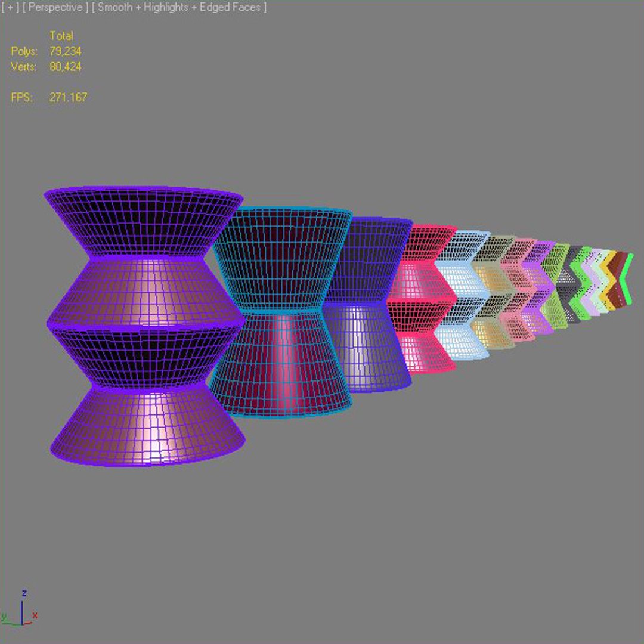Click the Verts: label
This screenshot has height=644, width=644.
(x=23, y=67)
